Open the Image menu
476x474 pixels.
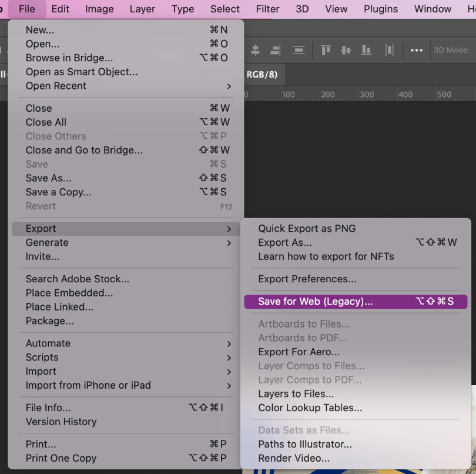[x=99, y=9]
